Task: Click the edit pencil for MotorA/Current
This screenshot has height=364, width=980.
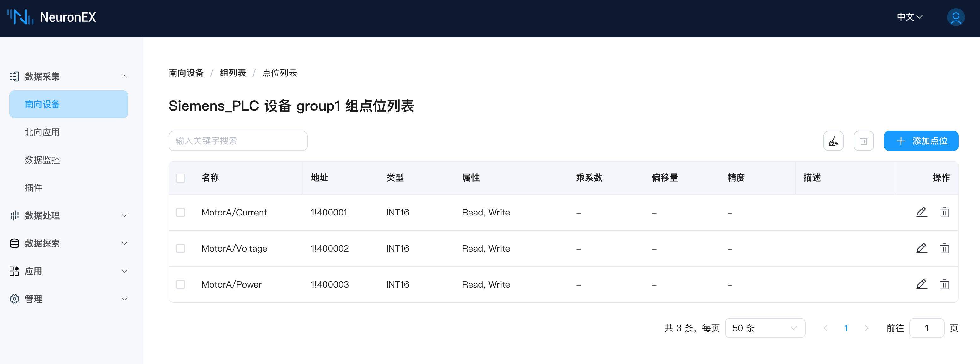Action: point(921,212)
